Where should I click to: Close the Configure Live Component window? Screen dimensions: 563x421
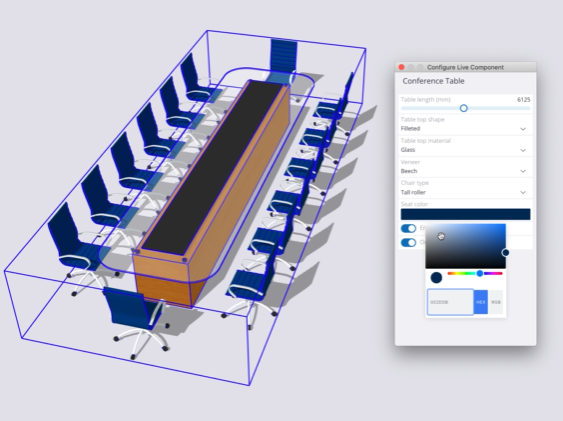pyautogui.click(x=401, y=67)
